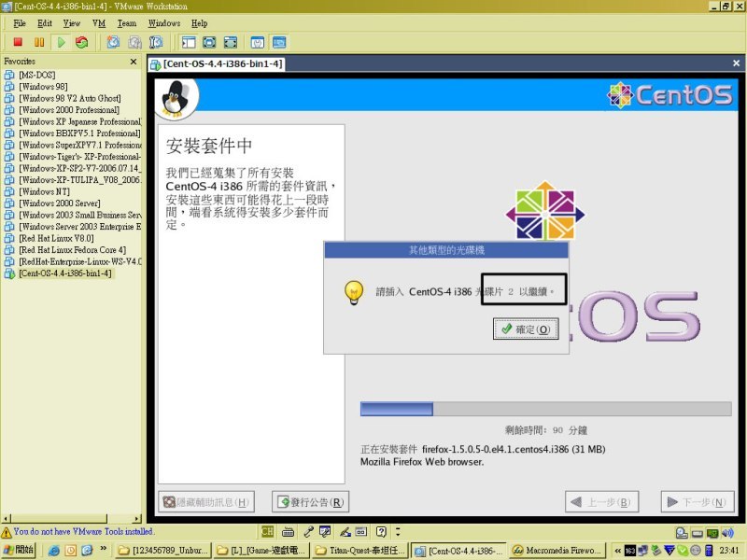Click the network adapter status bar icon

point(712,533)
